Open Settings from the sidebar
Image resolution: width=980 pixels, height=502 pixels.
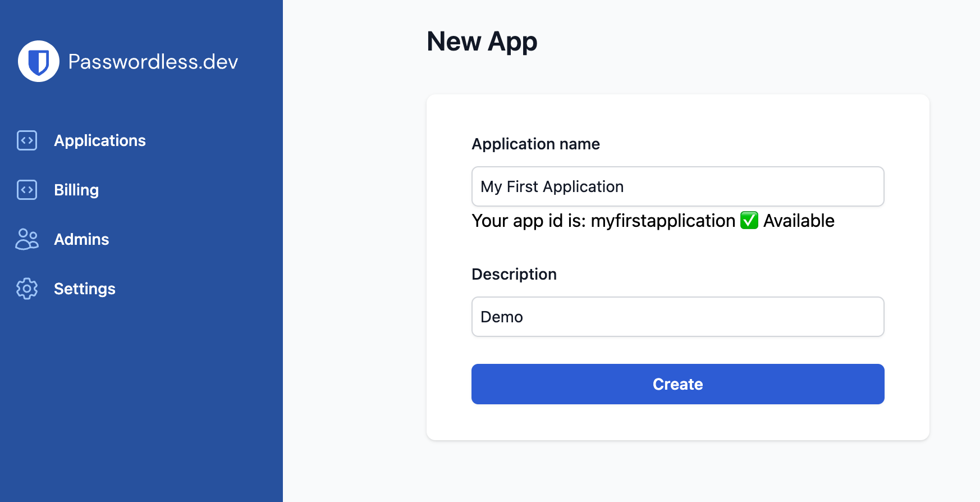(85, 289)
